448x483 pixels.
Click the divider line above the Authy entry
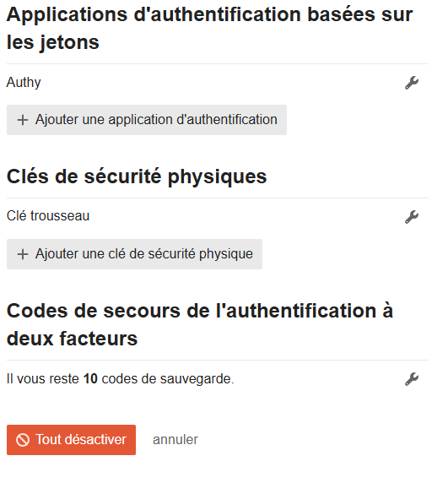pos(218,64)
